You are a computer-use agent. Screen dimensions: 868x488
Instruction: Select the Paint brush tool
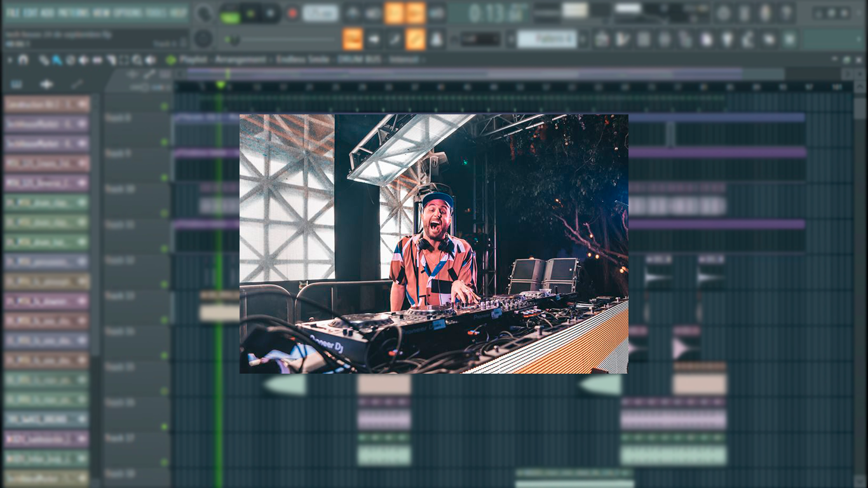pyautogui.click(x=57, y=60)
